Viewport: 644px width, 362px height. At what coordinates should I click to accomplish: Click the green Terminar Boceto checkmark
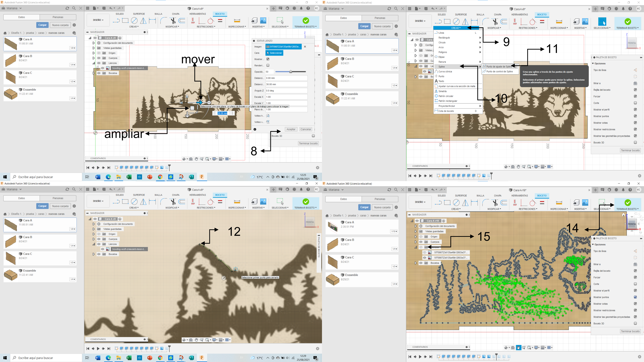(x=305, y=20)
